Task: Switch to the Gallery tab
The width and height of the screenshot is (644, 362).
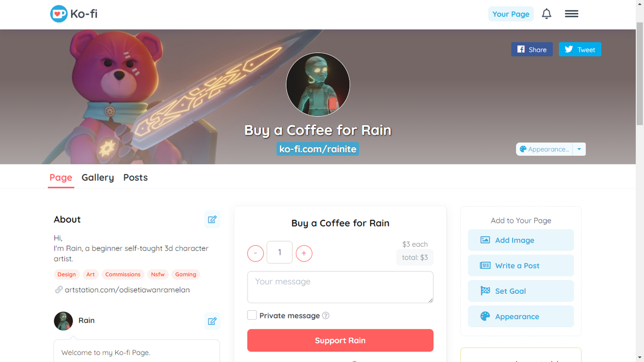Action: (98, 177)
